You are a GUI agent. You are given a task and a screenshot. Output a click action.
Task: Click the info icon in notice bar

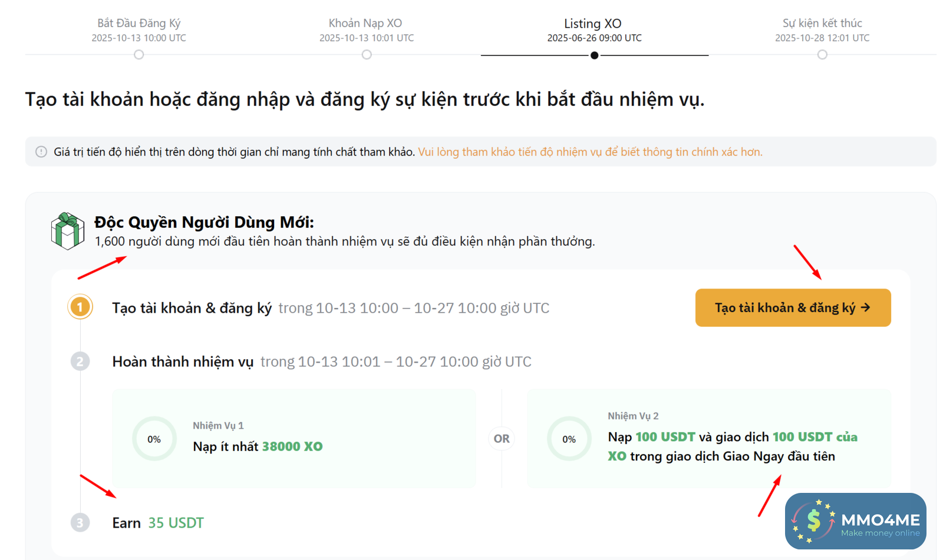[x=41, y=152]
